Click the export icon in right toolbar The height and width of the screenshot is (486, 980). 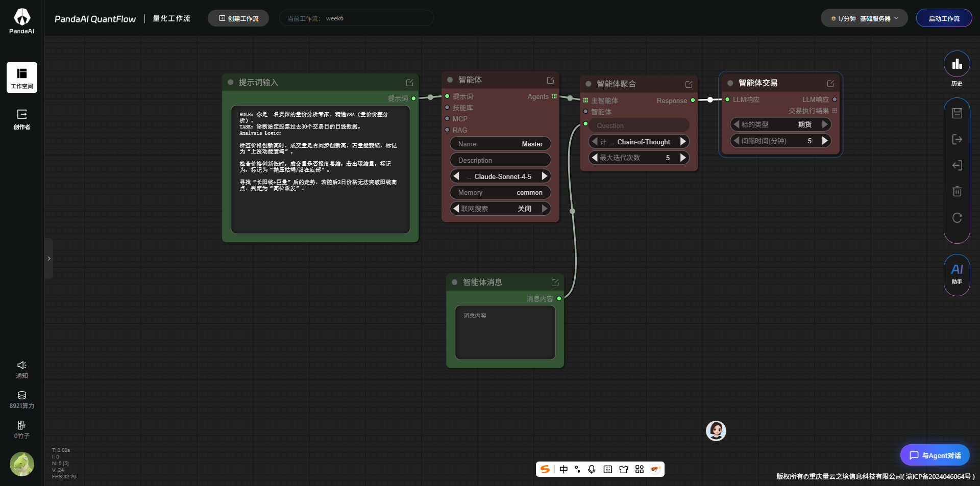957,139
